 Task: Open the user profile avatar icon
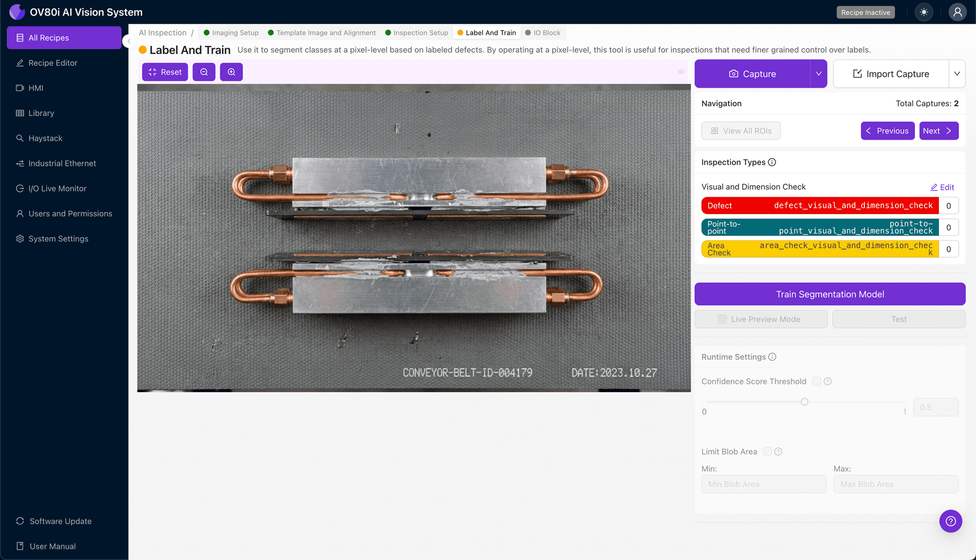(x=957, y=12)
